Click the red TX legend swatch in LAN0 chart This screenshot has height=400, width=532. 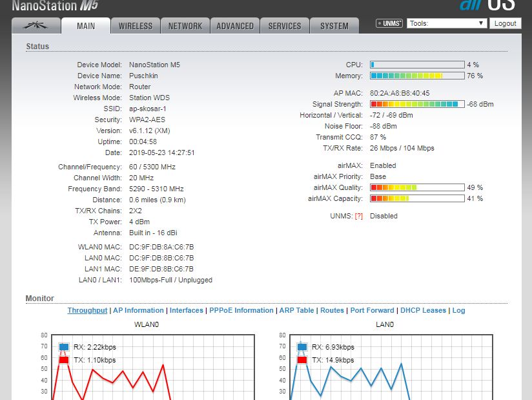coord(302,360)
